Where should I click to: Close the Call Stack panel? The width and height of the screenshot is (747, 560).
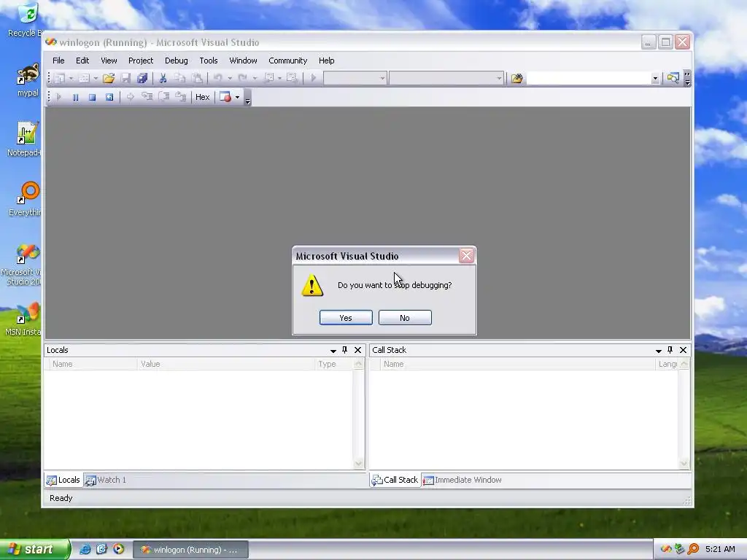[x=683, y=350]
